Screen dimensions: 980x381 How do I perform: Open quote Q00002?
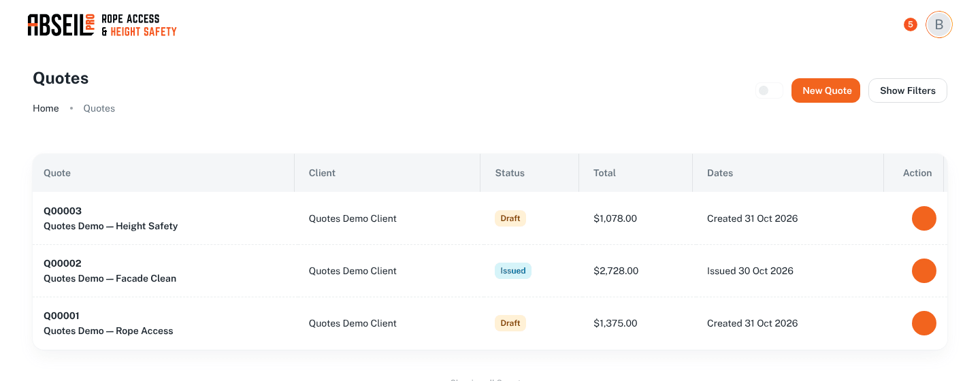pyautogui.click(x=63, y=263)
